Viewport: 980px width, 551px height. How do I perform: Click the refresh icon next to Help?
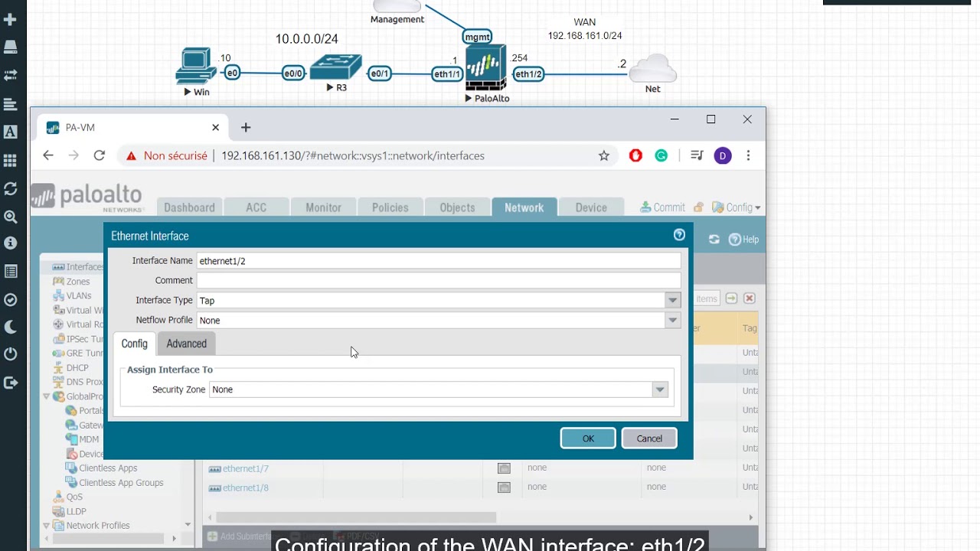[714, 240]
